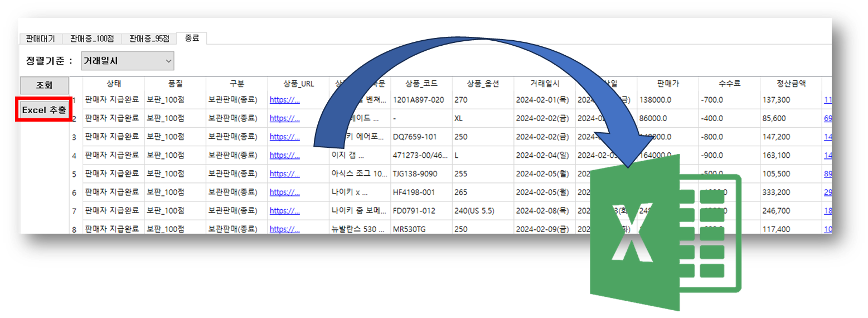Screen dimensions: 868x318
Task: Click the 품질 column header
Action: point(175,84)
